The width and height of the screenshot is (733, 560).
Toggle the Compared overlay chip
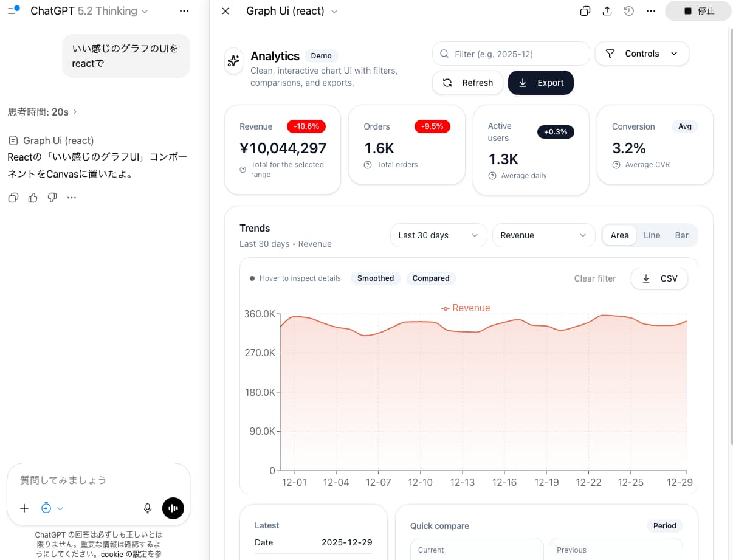click(431, 278)
